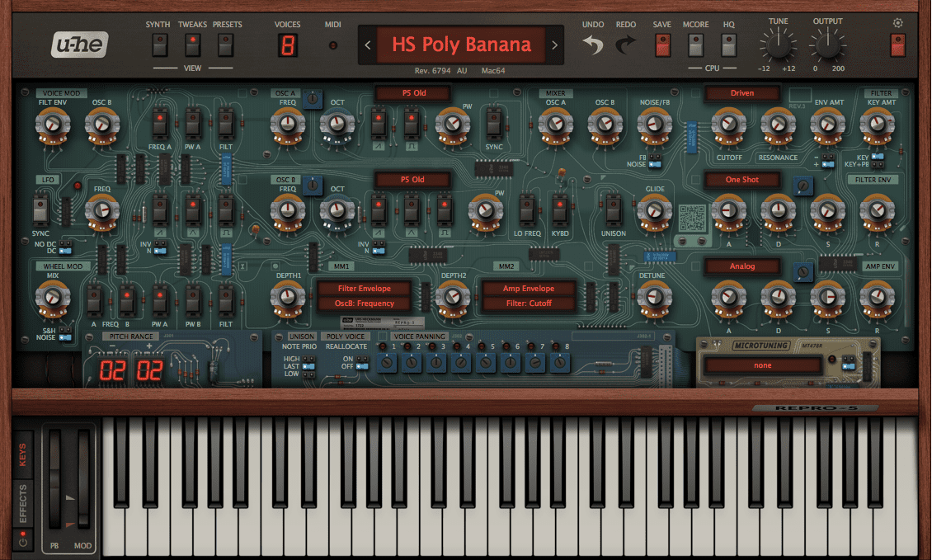
Task: Click the TUNE knob
Action: coord(778,45)
